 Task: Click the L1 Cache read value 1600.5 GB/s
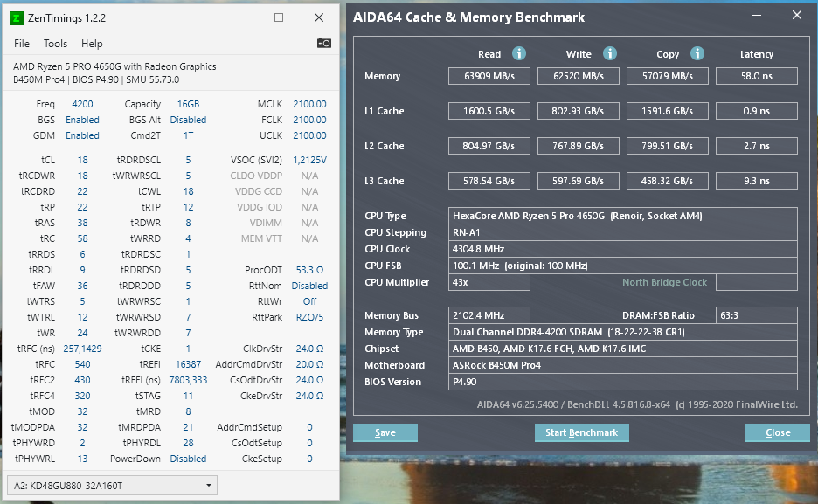tap(489, 111)
